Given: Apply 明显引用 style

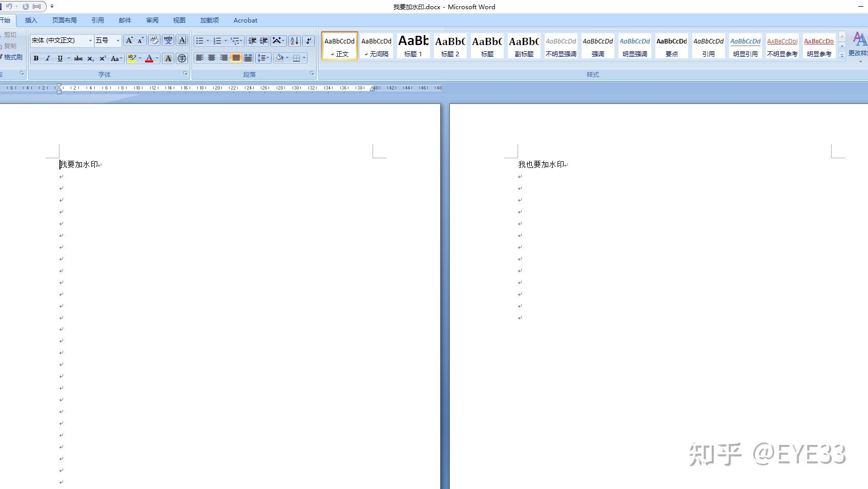Looking at the screenshot, I should point(745,46).
